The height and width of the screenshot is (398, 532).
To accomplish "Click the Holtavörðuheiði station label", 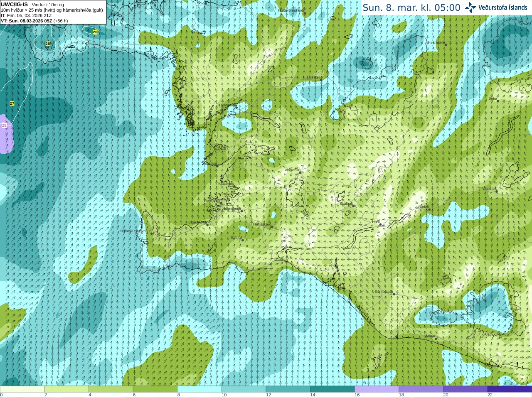I will click(291, 10).
